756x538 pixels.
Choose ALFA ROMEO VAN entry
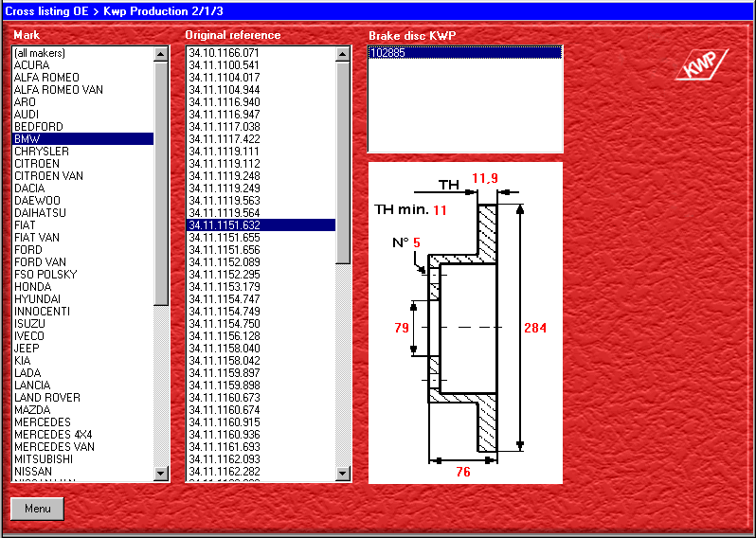coord(82,90)
